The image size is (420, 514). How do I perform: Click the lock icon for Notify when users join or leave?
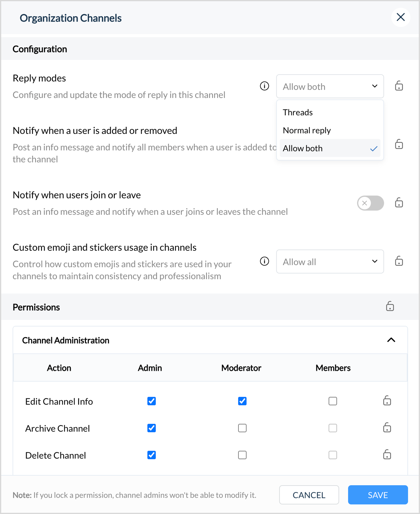tap(399, 203)
